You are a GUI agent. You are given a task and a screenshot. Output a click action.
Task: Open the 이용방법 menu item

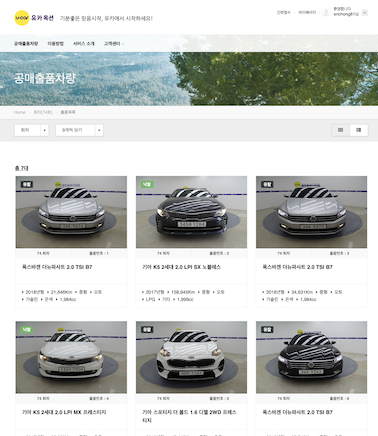pos(55,43)
